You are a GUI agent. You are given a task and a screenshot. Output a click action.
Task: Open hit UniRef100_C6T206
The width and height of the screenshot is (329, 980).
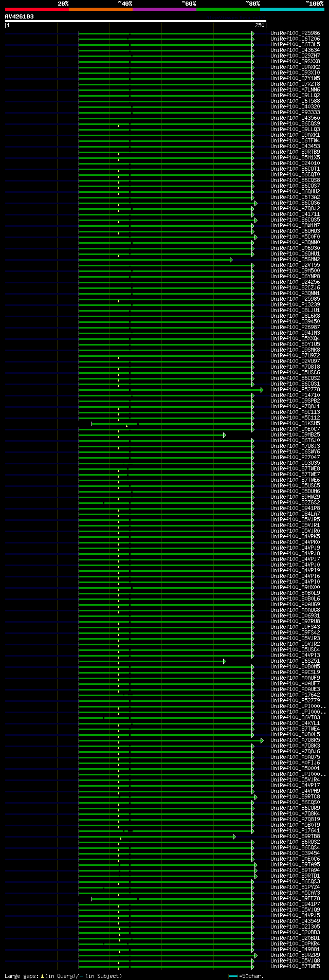click(295, 39)
